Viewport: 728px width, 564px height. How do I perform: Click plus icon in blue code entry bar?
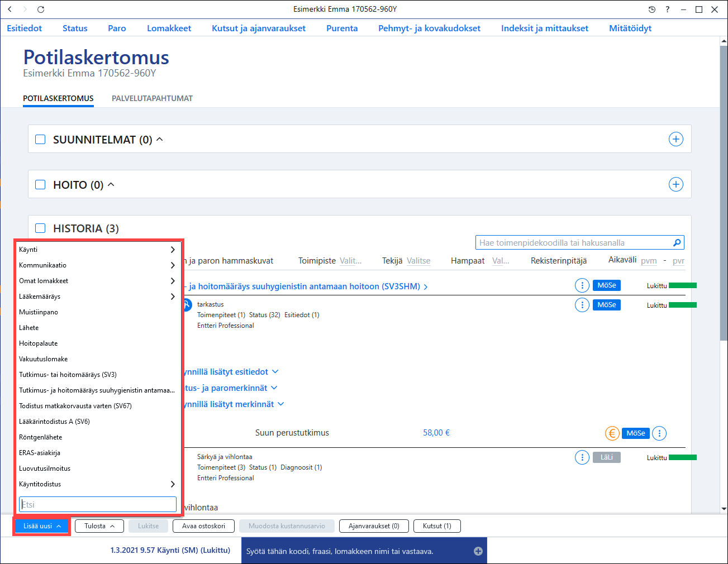pyautogui.click(x=478, y=551)
